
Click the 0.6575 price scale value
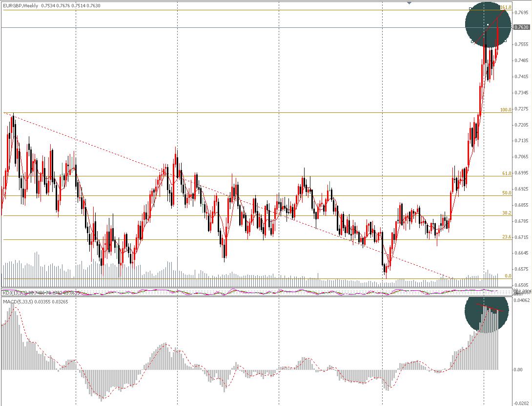(x=521, y=269)
